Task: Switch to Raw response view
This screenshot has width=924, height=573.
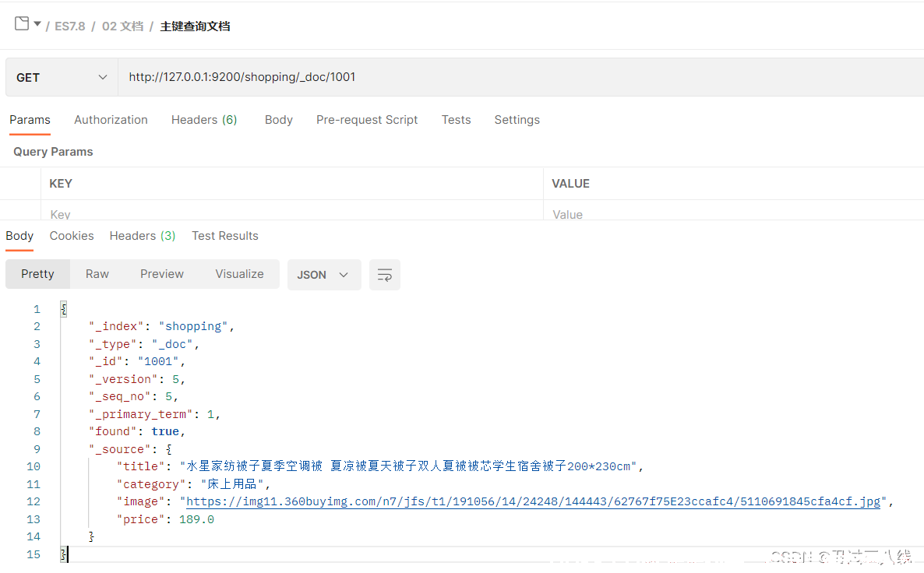Action: 97,274
